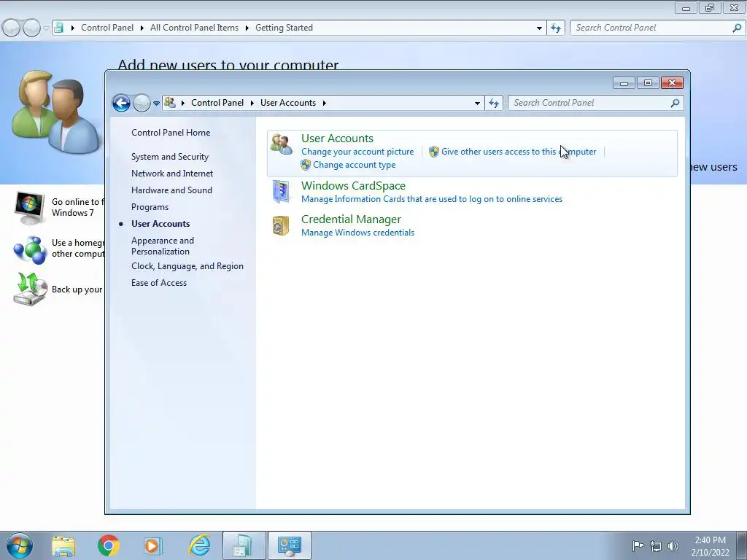Viewport: 747px width, 560px height.
Task: Click search magnifier in User Accounts window
Action: [x=675, y=103]
